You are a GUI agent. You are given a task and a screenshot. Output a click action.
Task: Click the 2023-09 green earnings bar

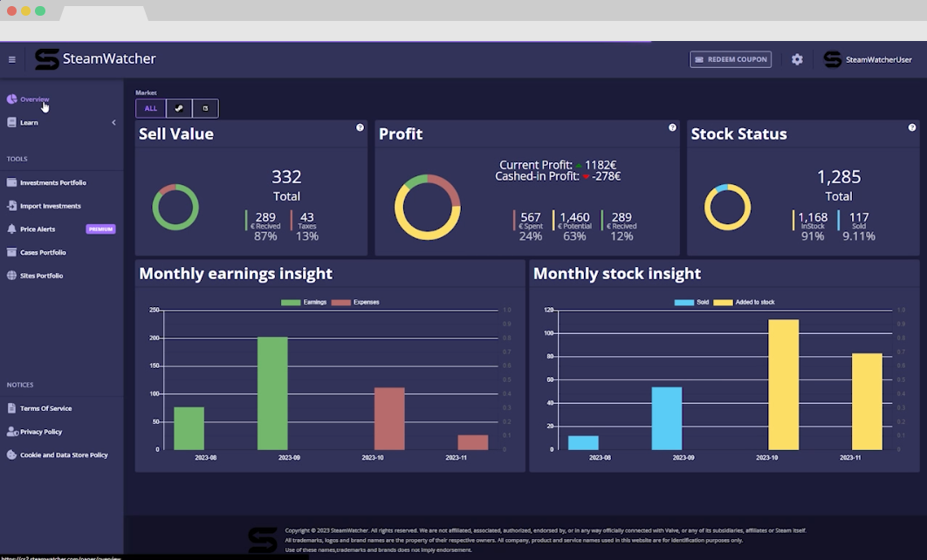click(x=272, y=393)
